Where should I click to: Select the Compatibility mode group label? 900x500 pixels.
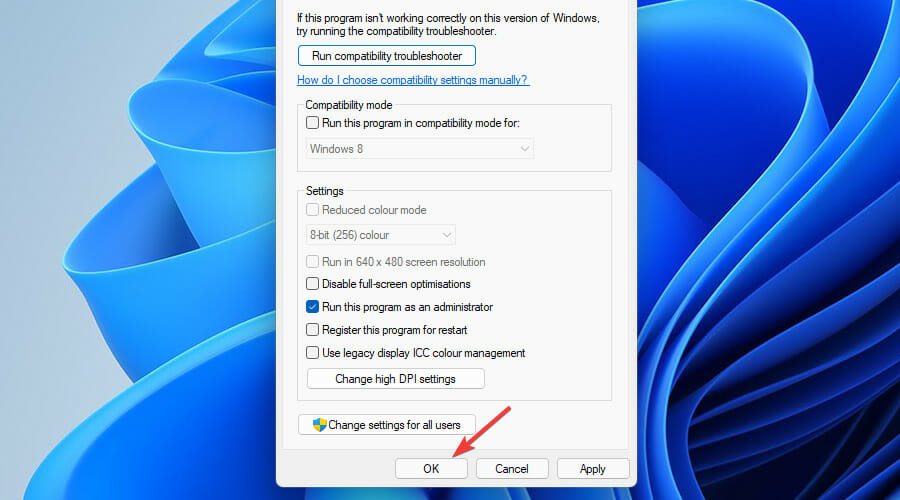[x=349, y=105]
